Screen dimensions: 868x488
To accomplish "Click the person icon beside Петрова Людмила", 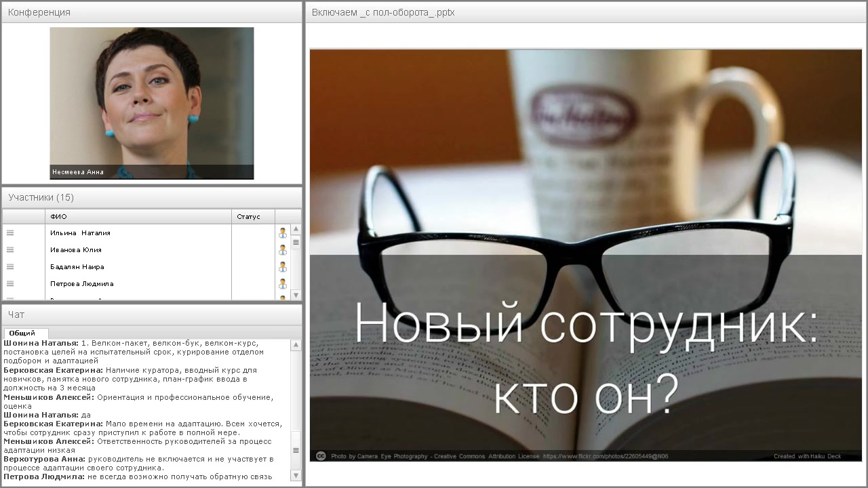I will click(x=282, y=283).
